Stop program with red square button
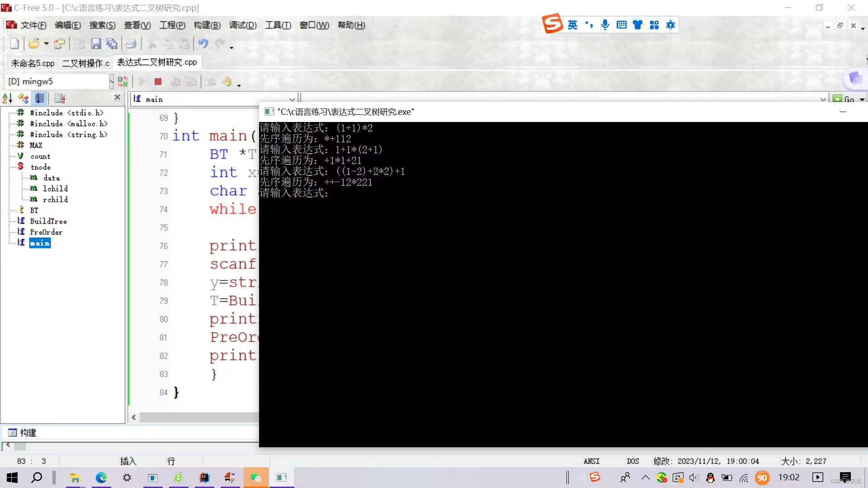 158,81
